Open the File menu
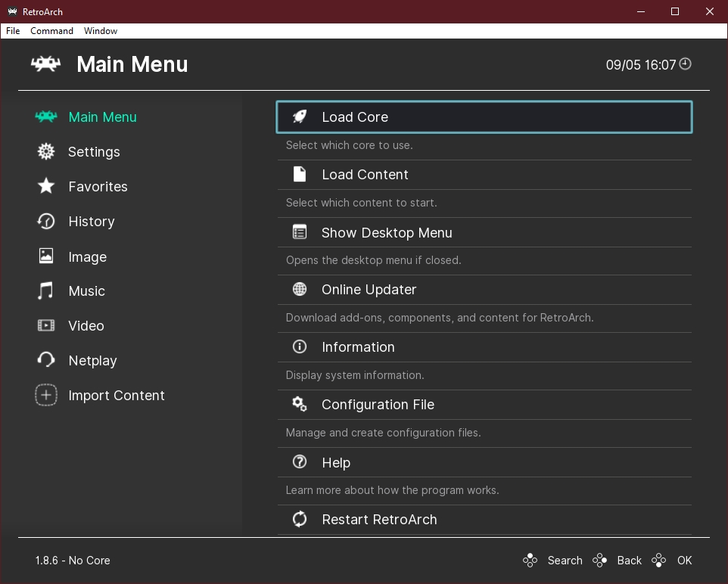728x584 pixels. point(13,31)
